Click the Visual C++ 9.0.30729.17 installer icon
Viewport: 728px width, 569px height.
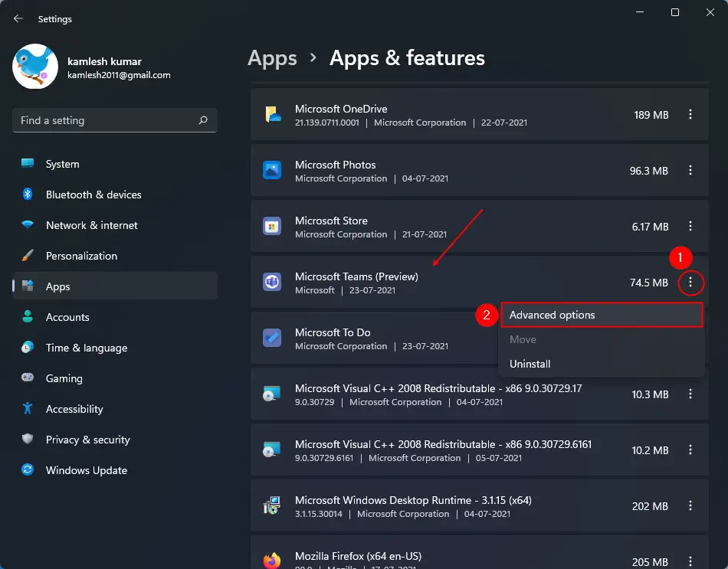(271, 394)
